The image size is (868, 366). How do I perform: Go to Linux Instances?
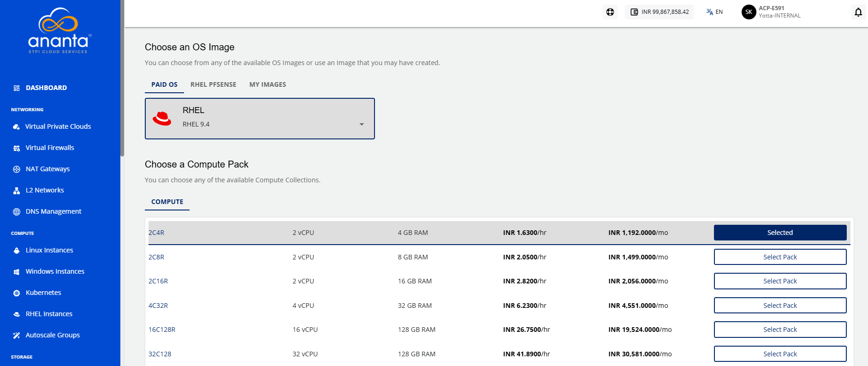pyautogui.click(x=49, y=250)
